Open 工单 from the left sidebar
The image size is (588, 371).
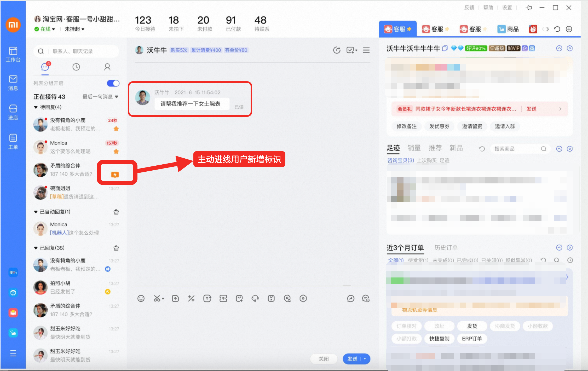[13, 142]
